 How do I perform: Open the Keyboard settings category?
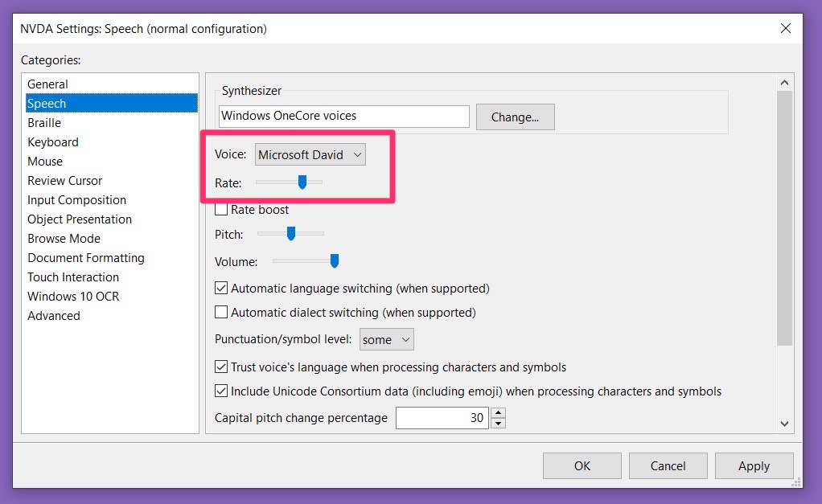53,141
